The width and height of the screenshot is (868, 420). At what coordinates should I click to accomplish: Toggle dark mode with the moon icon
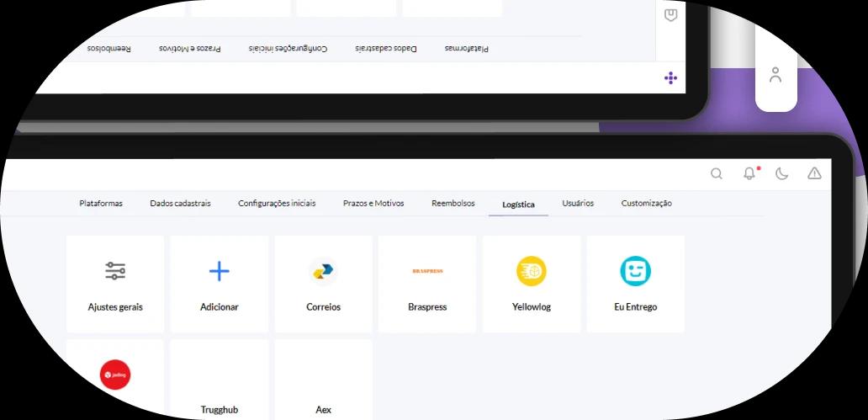click(x=781, y=173)
